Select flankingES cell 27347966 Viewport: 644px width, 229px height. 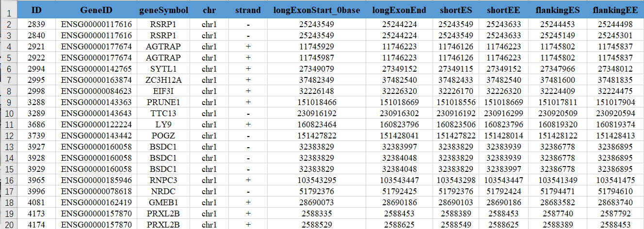pyautogui.click(x=558, y=69)
